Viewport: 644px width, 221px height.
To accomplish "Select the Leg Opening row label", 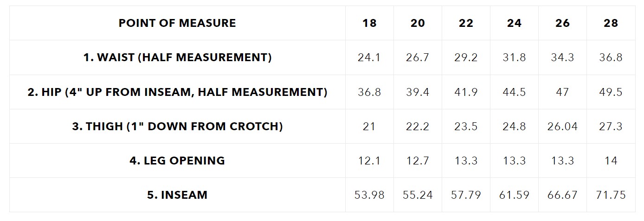I will 177,160.
